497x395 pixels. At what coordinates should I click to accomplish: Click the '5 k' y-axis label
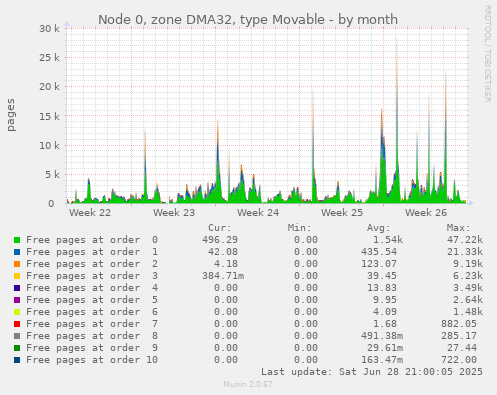pyautogui.click(x=53, y=175)
